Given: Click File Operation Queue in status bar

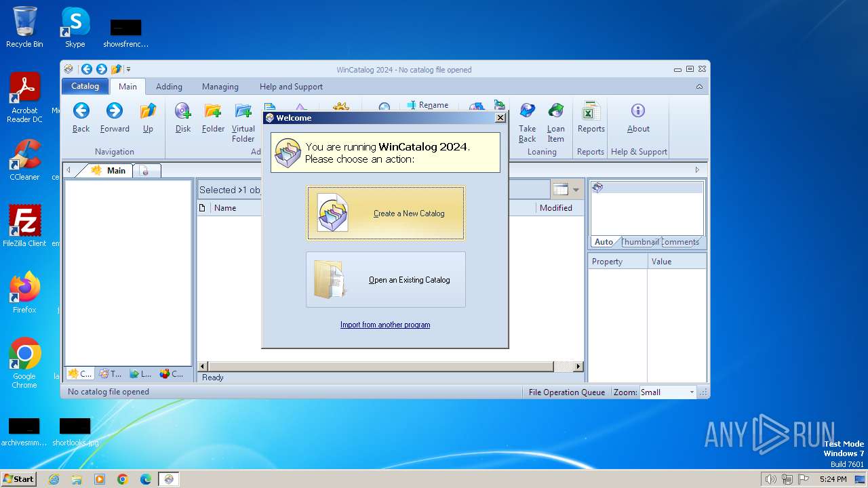Looking at the screenshot, I should pos(567,392).
